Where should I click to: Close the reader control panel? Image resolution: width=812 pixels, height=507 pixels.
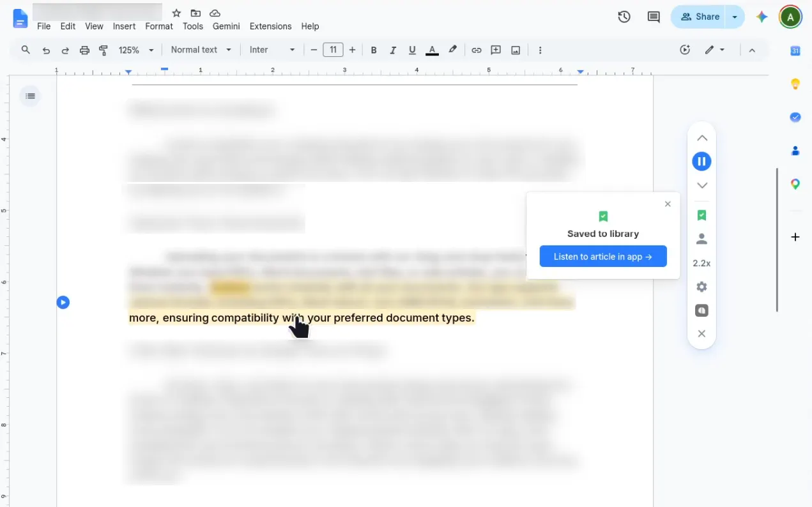(x=701, y=333)
